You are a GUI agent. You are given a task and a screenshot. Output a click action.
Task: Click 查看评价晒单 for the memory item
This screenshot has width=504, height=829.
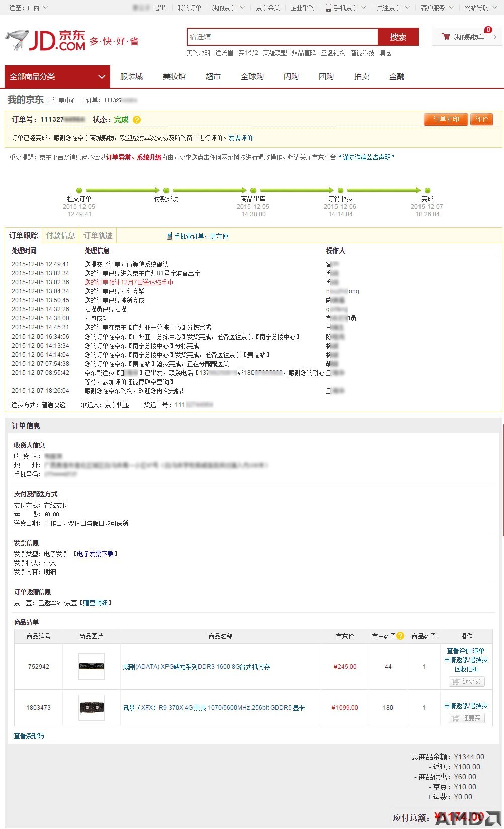pos(466,651)
